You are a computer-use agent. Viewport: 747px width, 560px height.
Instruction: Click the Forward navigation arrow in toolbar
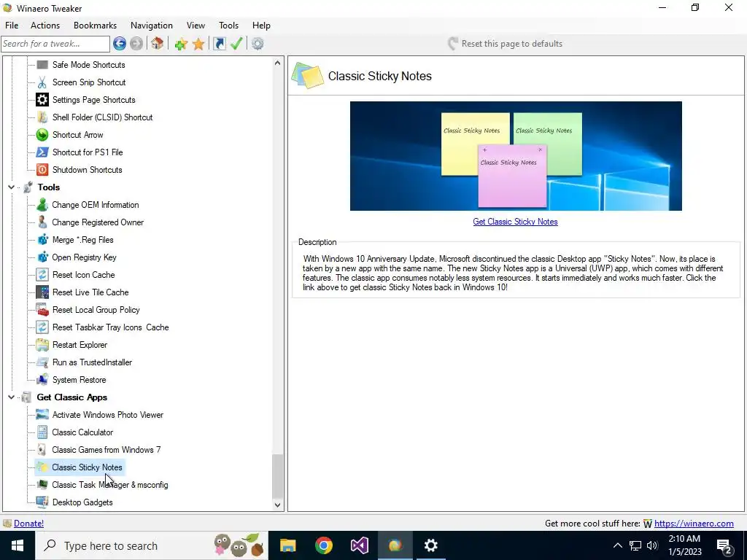(136, 44)
